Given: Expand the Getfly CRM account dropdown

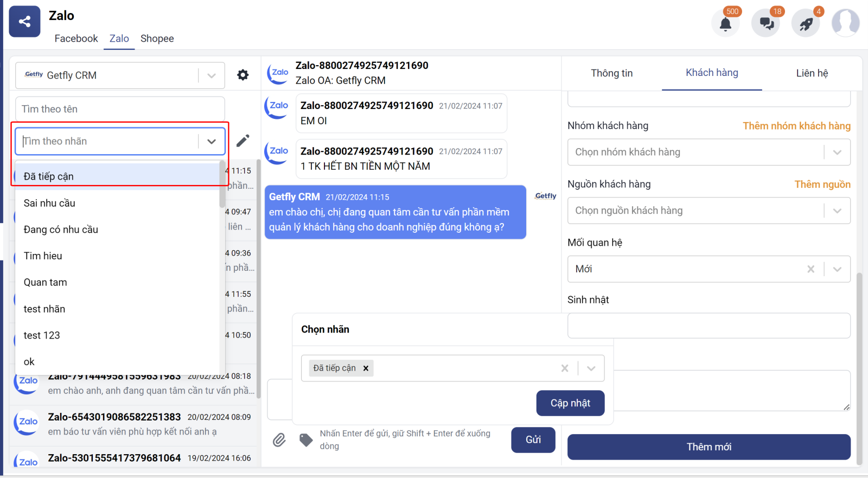Looking at the screenshot, I should (212, 75).
